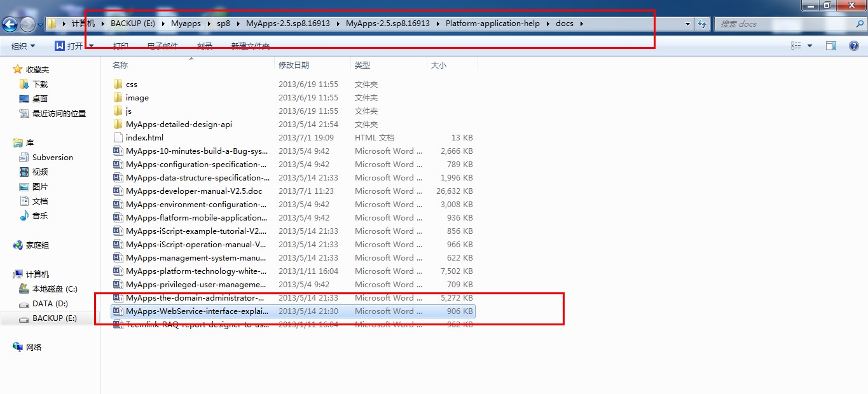Open the more view options dropdown arrow
This screenshot has height=394, width=868.
(809, 46)
